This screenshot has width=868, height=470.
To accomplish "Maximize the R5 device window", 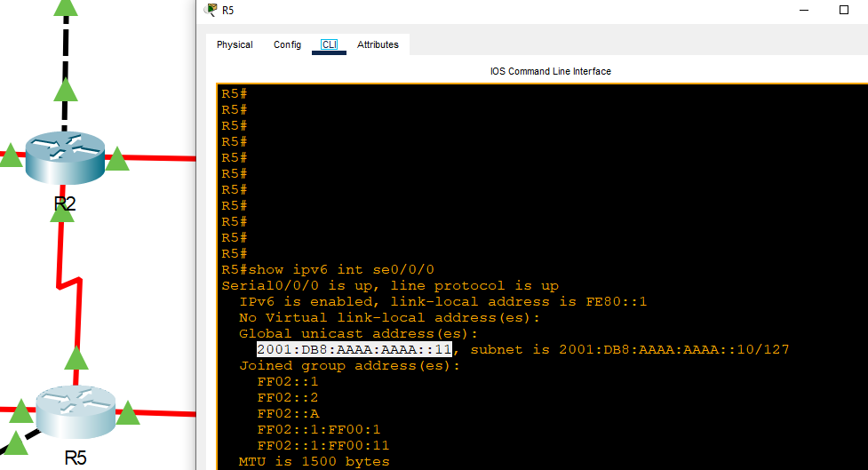I will [843, 10].
